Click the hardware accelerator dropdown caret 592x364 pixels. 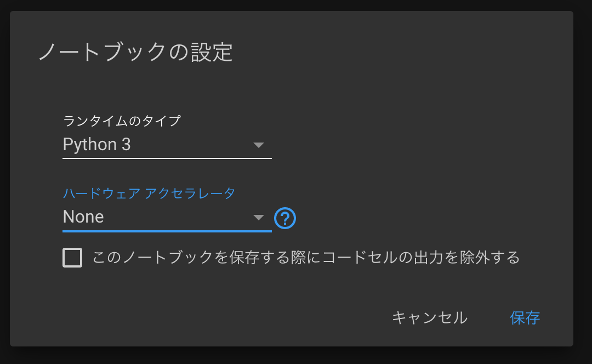[259, 217]
